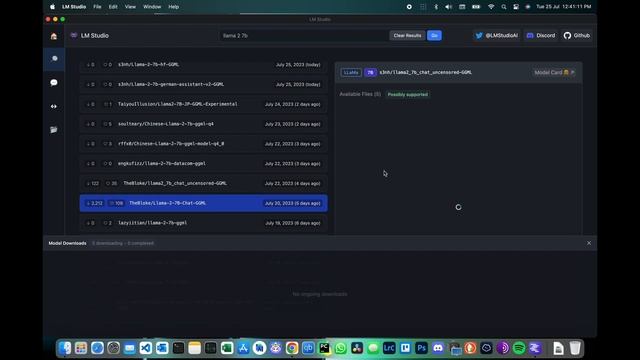Open DaVinci Resolve from the dock

tap(357, 348)
